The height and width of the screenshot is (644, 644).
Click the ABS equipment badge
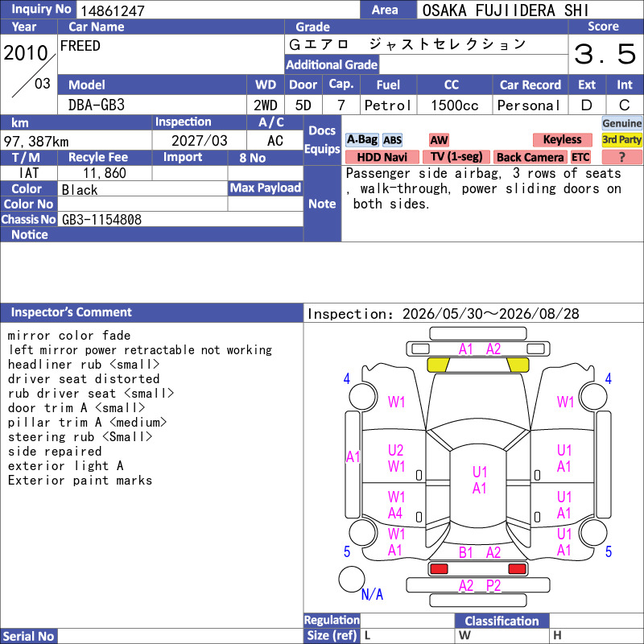click(392, 140)
